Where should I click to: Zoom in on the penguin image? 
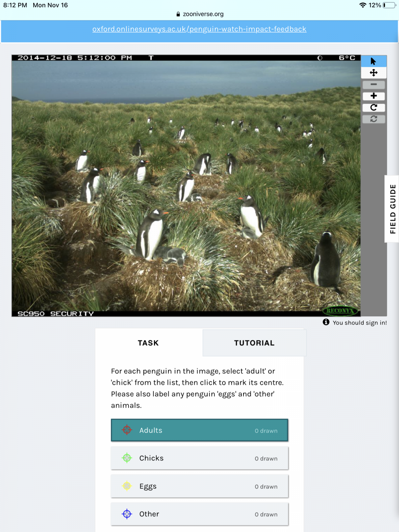pos(374,96)
